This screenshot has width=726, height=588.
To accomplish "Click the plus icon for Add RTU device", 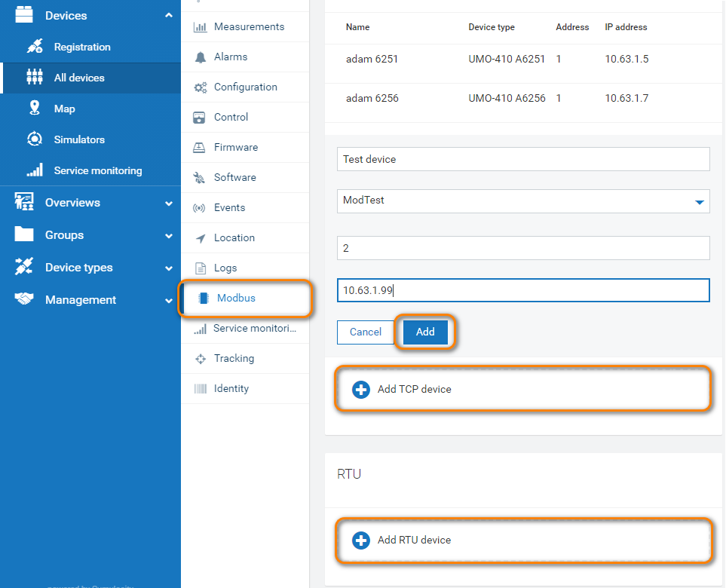I will click(x=360, y=540).
